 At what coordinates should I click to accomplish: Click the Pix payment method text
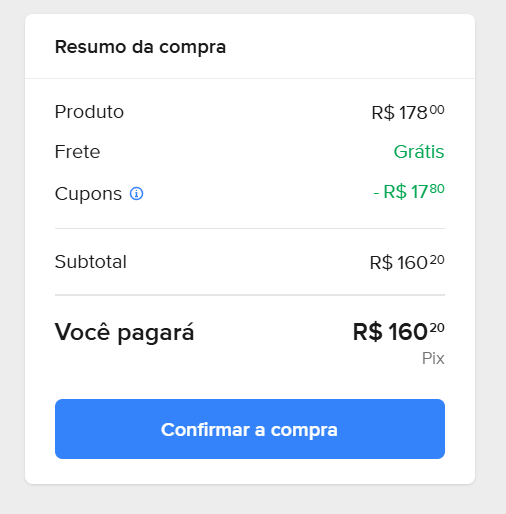coord(433,358)
